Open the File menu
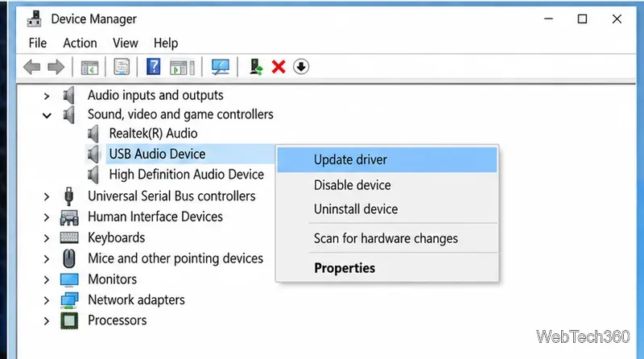This screenshot has width=644, height=359. click(37, 43)
